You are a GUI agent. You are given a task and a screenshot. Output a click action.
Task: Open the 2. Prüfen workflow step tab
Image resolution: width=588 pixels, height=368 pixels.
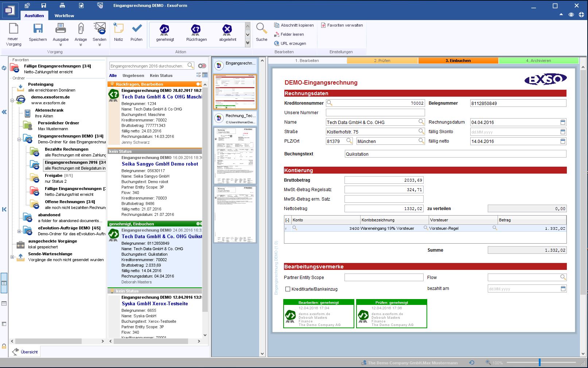(382, 61)
